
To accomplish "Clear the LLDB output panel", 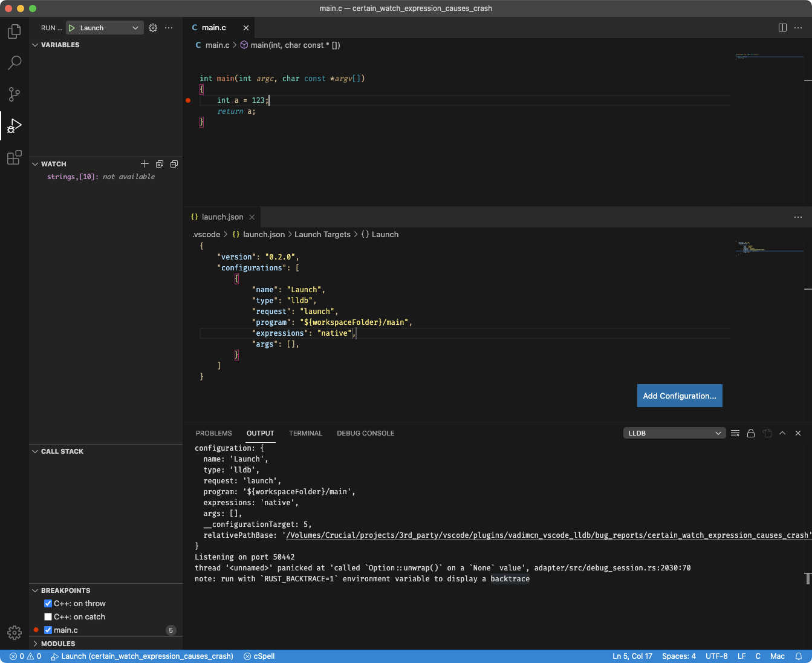I will coord(735,433).
